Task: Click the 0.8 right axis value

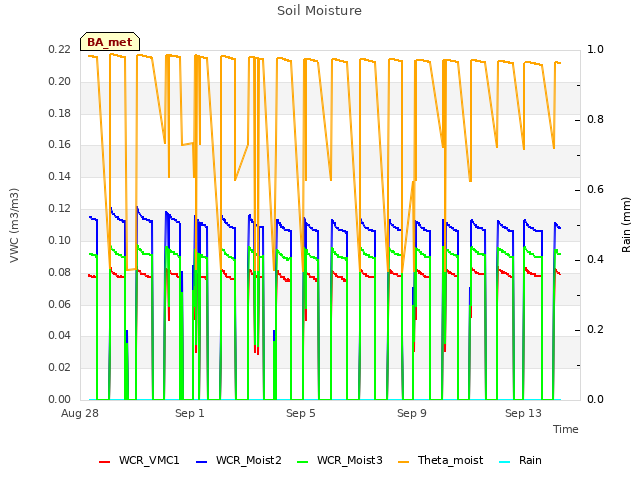Action: tap(595, 120)
